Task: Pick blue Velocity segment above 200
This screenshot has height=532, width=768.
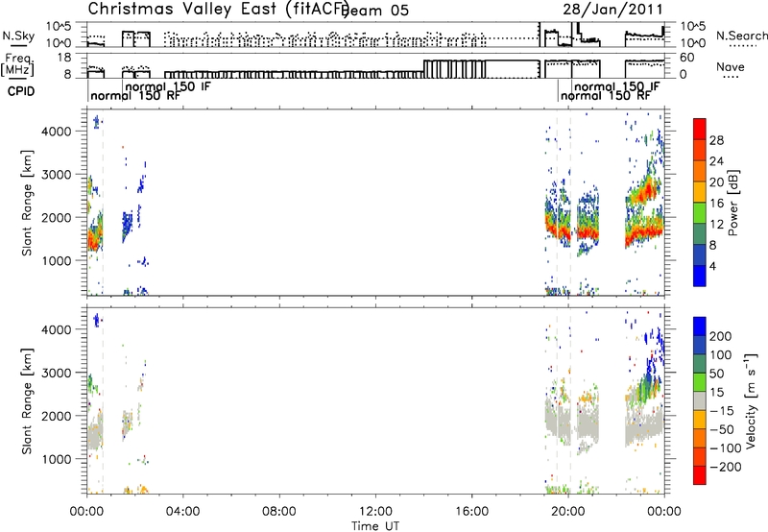Action: (700, 326)
